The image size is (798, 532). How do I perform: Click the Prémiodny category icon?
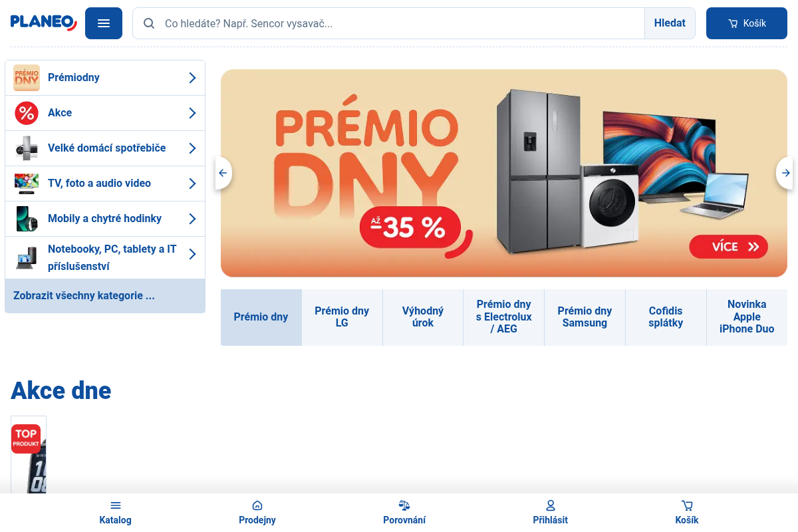coord(27,78)
